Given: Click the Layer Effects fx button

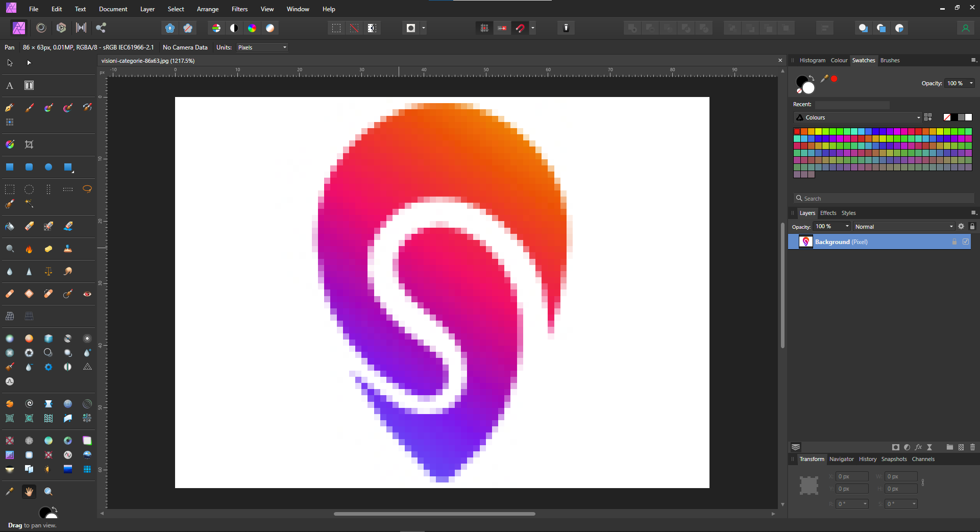Looking at the screenshot, I should point(918,447).
